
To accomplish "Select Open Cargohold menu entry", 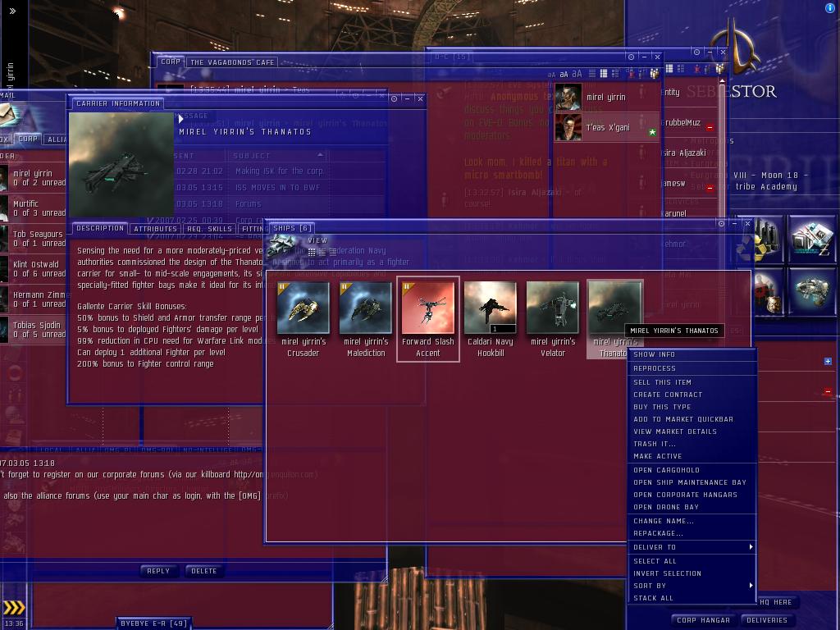I will pyautogui.click(x=692, y=470).
